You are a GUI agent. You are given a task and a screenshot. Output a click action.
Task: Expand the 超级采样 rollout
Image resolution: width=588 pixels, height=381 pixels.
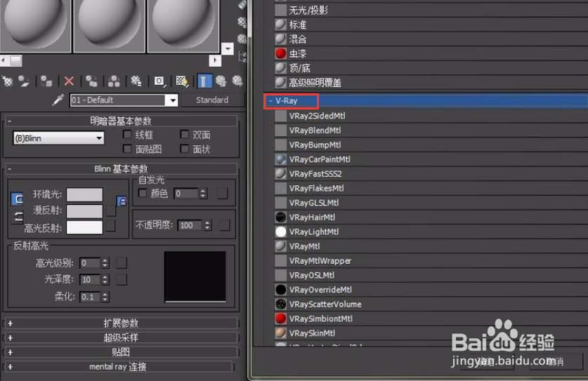tap(120, 337)
